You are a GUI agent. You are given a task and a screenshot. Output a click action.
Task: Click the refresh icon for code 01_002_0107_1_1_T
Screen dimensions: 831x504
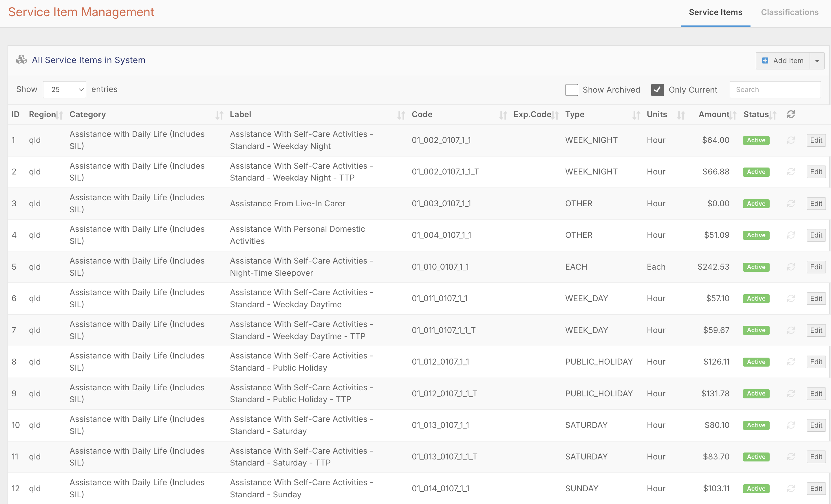791,172
